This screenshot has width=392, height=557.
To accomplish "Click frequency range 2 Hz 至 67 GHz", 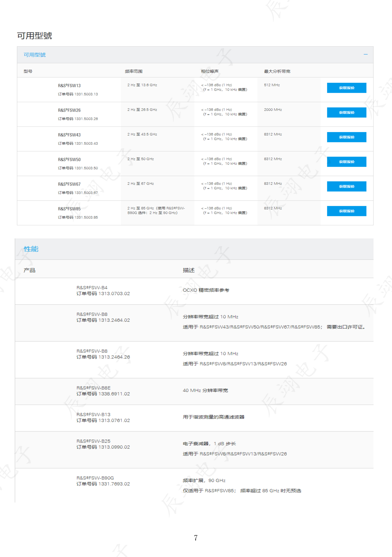I will point(140,184).
